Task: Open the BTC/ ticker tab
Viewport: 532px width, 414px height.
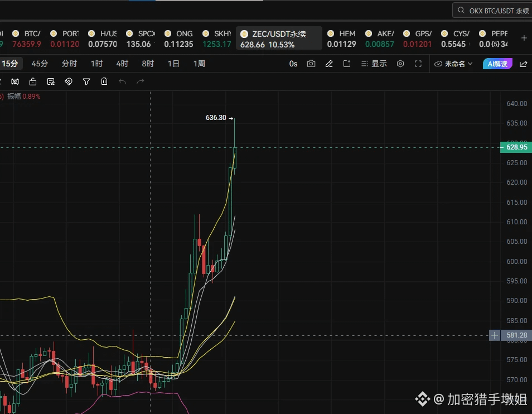Action: tap(26, 38)
